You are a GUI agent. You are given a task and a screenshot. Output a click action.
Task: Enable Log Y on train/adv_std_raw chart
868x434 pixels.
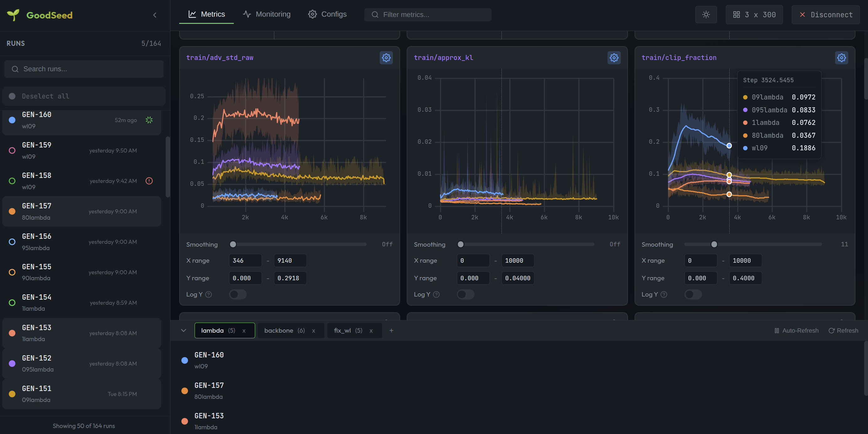(238, 294)
